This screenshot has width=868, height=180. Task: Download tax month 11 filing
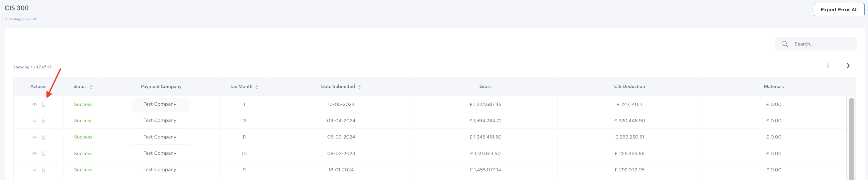[43, 137]
